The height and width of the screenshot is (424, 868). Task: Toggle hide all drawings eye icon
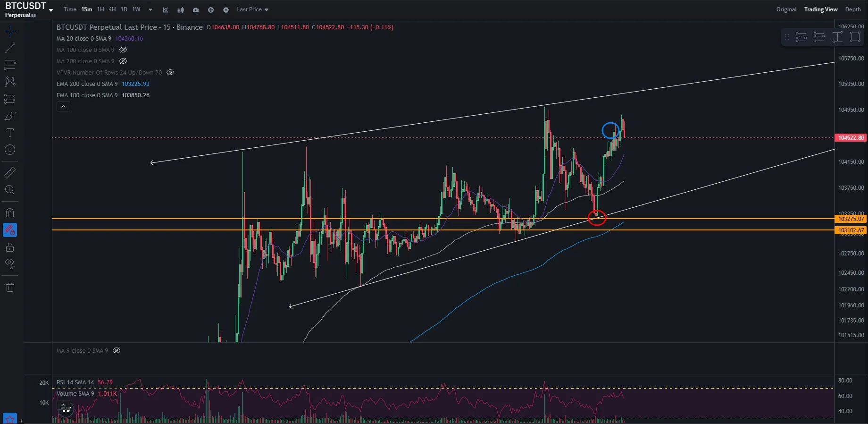point(10,264)
